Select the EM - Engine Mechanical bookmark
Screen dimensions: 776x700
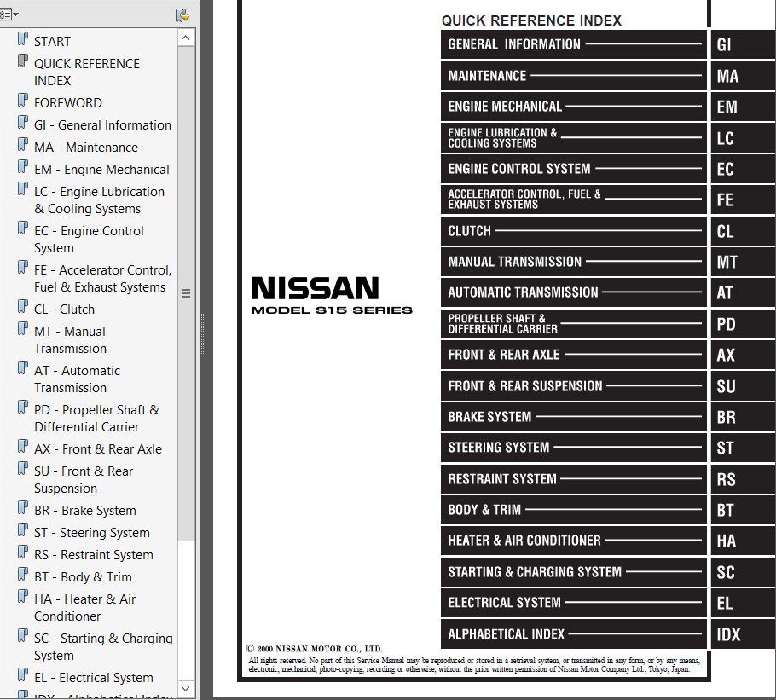click(101, 170)
